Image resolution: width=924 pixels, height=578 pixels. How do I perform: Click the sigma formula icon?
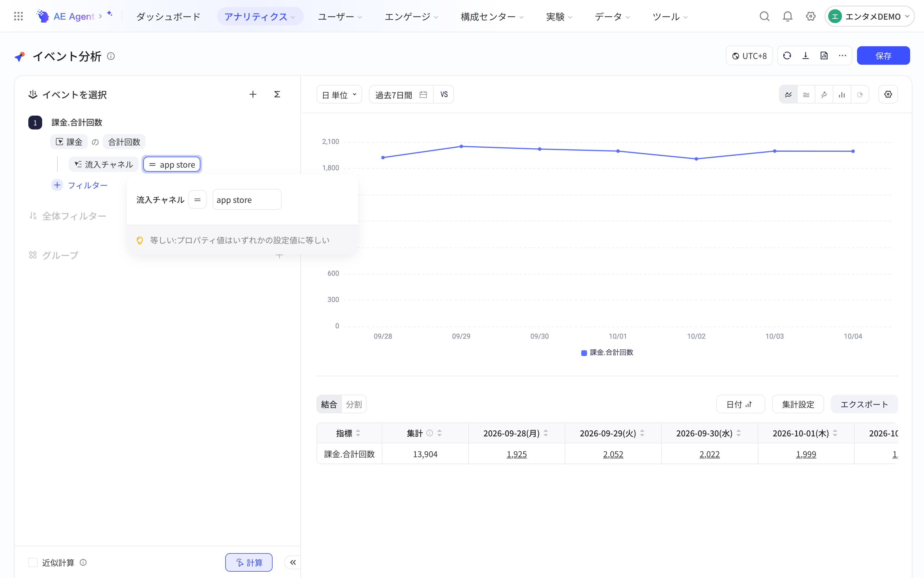277,95
